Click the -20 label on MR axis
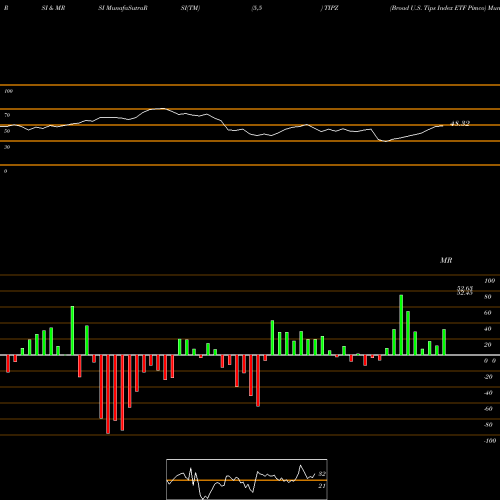 pyautogui.click(x=488, y=377)
